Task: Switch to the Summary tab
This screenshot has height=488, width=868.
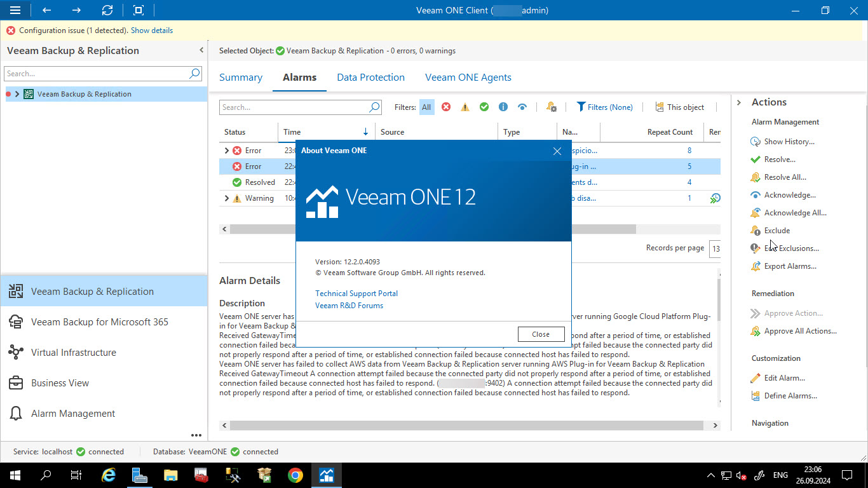Action: (x=241, y=78)
